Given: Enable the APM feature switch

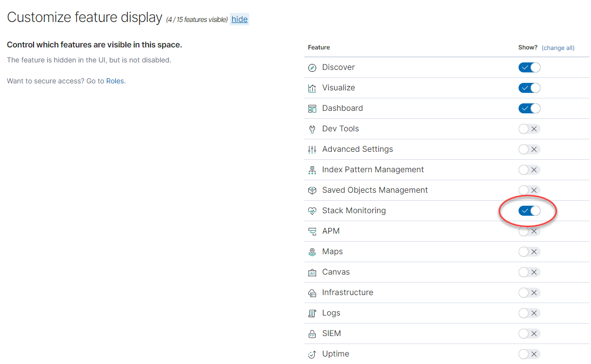Looking at the screenshot, I should (529, 232).
